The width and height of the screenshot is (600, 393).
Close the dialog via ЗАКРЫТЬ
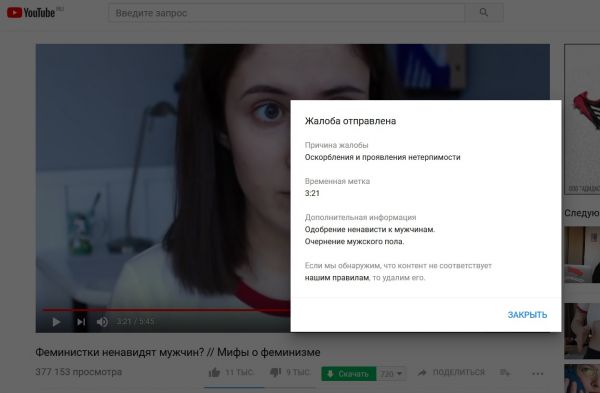point(527,315)
